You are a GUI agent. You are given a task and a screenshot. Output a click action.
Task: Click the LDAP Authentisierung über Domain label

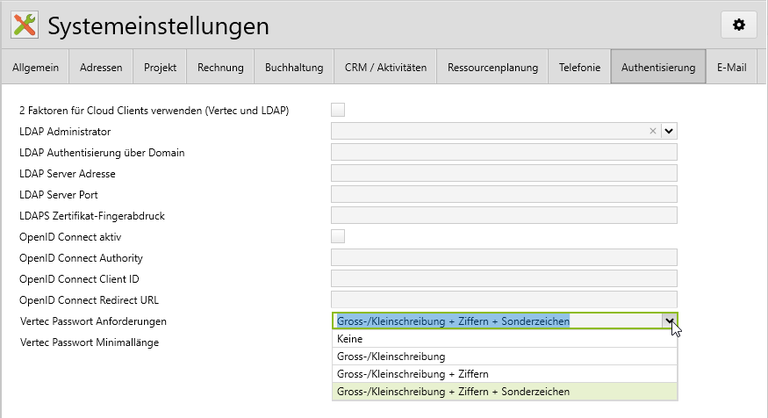tap(102, 152)
